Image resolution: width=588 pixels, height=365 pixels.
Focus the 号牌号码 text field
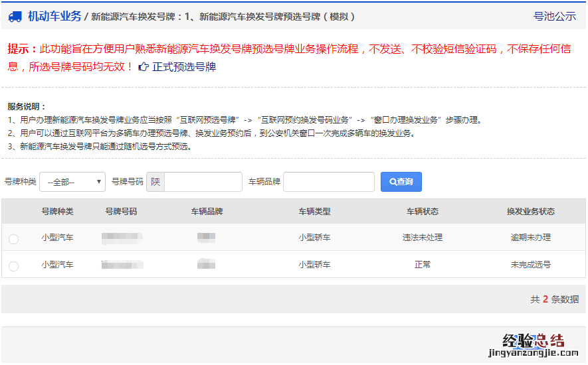[203, 182]
